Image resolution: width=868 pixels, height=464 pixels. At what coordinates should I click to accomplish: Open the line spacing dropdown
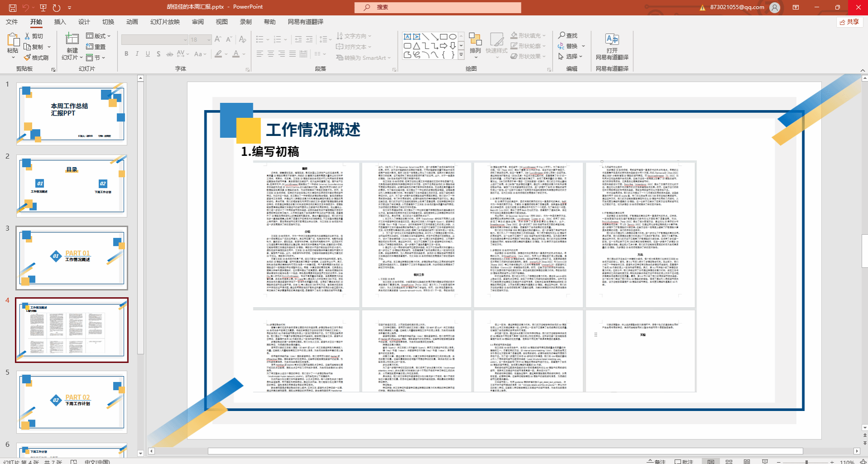coord(325,39)
